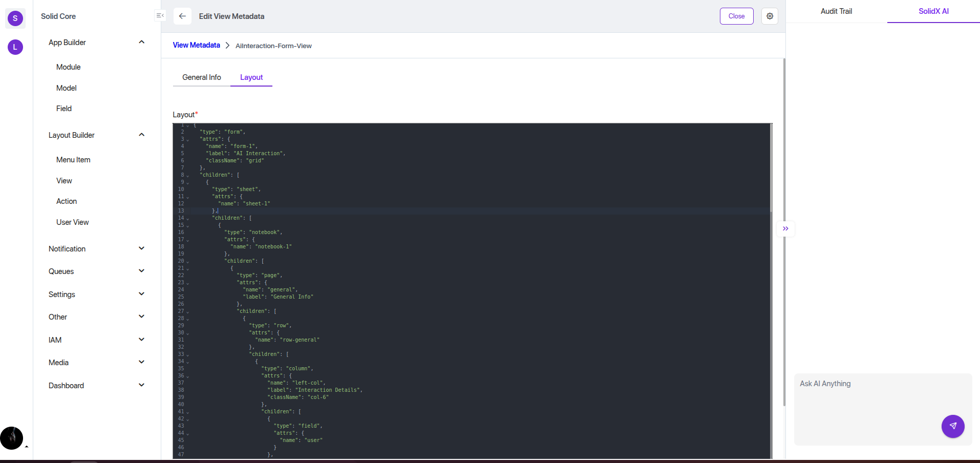Collapse the App Builder section

tap(141, 42)
